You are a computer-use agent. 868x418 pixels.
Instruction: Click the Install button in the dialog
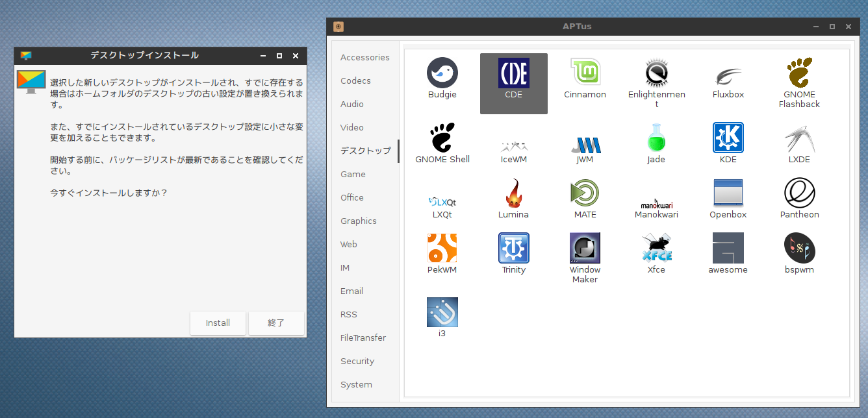pyautogui.click(x=218, y=323)
